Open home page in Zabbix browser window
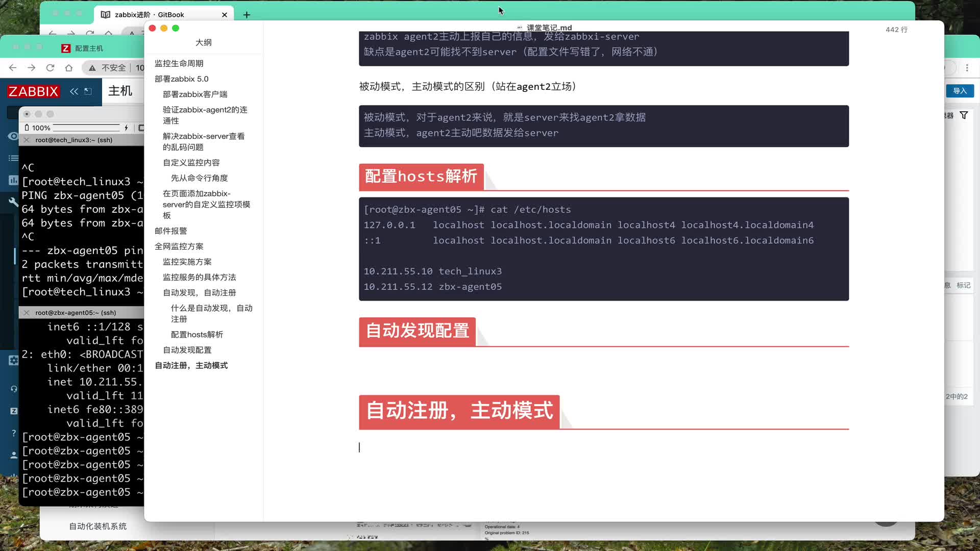980x551 pixels. pyautogui.click(x=69, y=68)
